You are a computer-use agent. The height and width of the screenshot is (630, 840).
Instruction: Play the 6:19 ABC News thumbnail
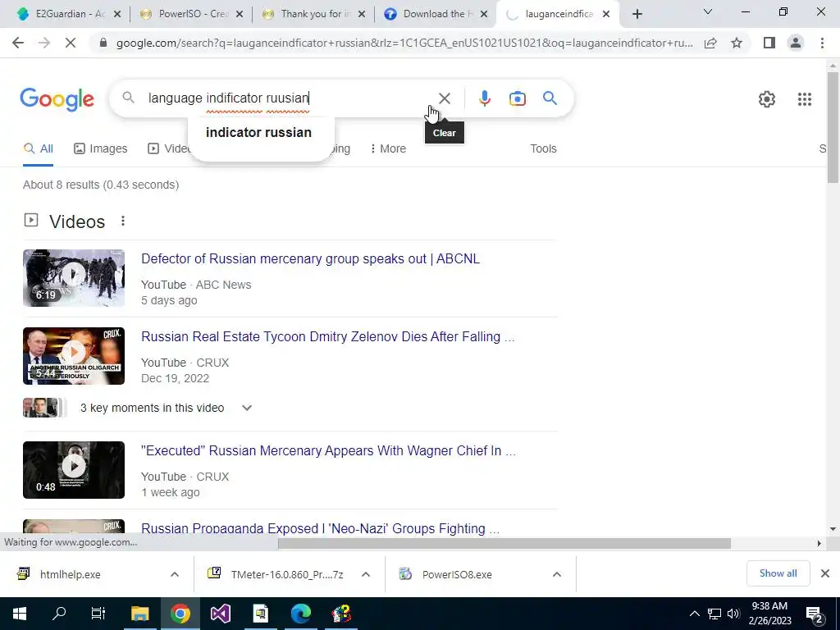coord(74,278)
